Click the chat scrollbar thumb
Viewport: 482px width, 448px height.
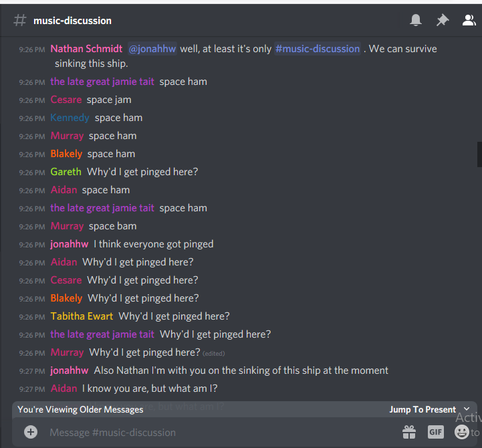[x=479, y=154]
